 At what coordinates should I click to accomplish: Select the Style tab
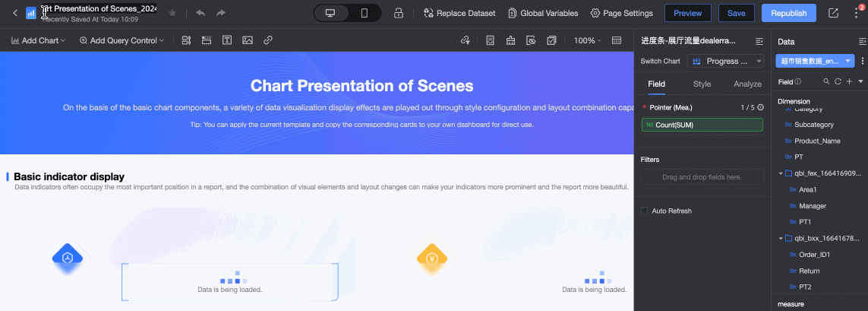(702, 84)
